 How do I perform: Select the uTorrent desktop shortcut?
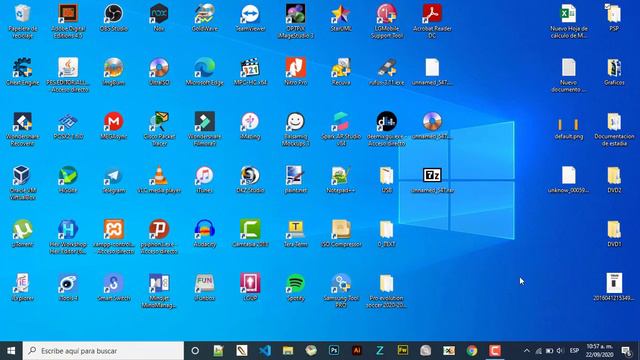[22, 233]
